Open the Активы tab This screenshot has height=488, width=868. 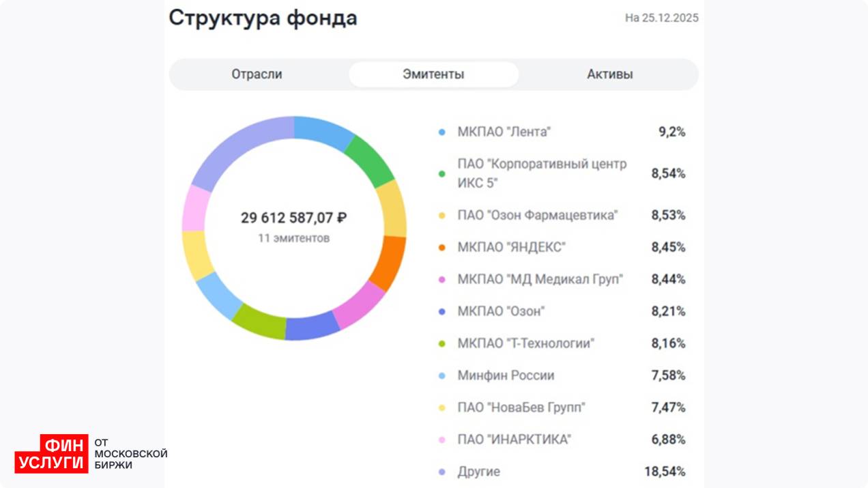(609, 74)
